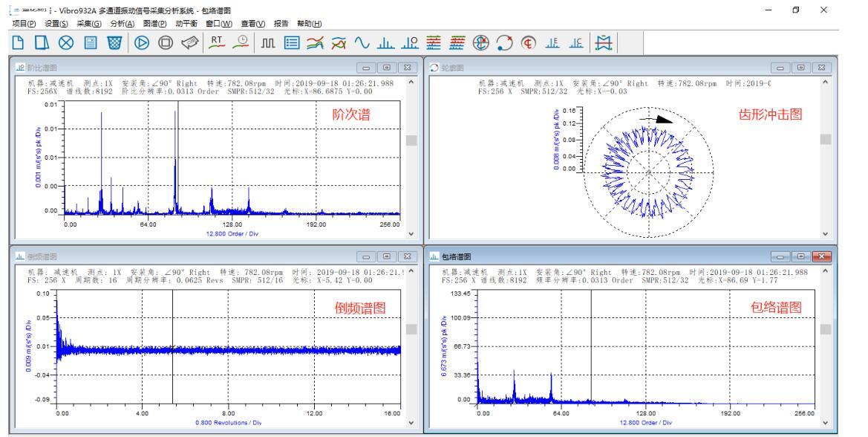The height and width of the screenshot is (437, 868).
Task: Open the 图谱(P) menu
Action: point(154,23)
